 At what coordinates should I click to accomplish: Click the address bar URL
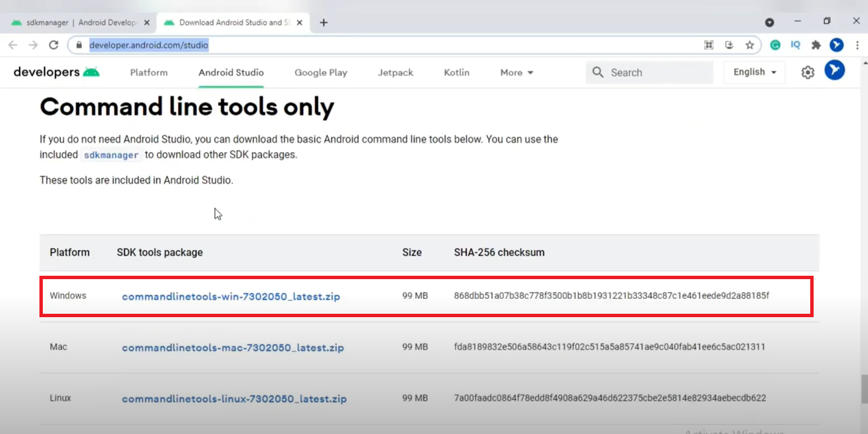coord(149,45)
